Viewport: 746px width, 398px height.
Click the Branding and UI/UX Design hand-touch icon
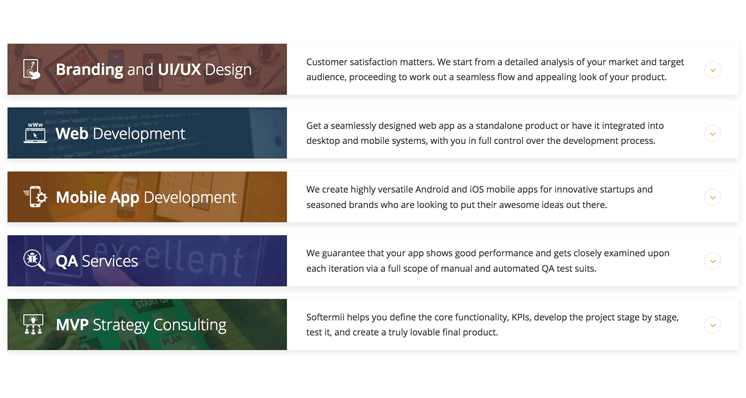click(x=32, y=69)
